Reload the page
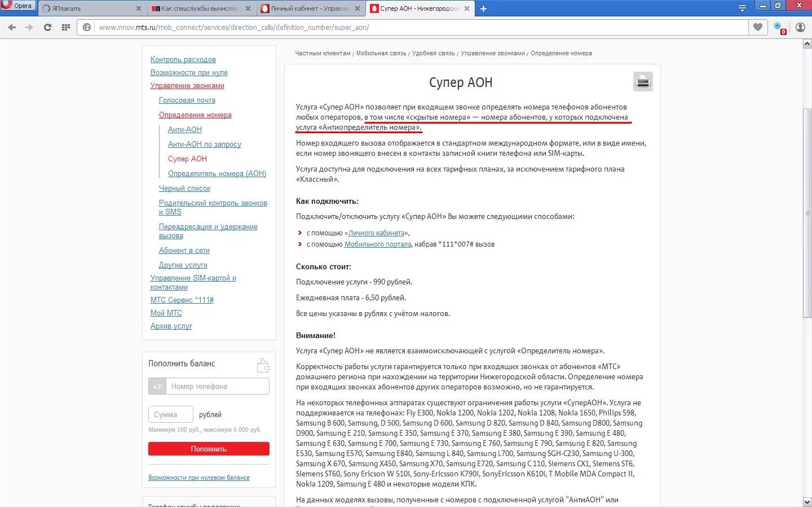The width and height of the screenshot is (812, 508). [x=47, y=27]
